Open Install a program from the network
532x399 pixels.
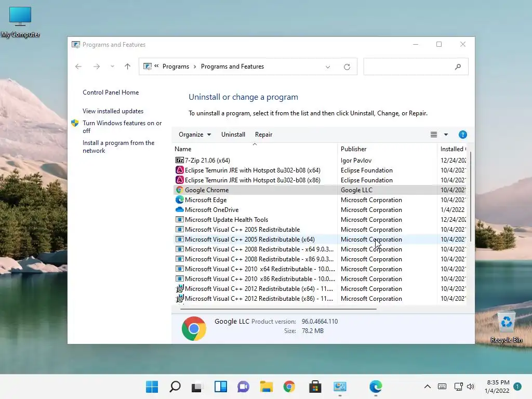click(118, 147)
